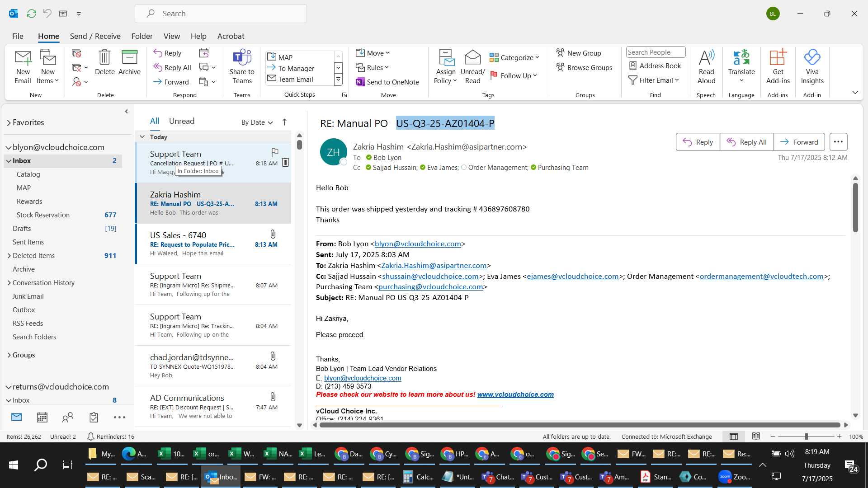Reverse sort order arrow in message list

coord(284,122)
